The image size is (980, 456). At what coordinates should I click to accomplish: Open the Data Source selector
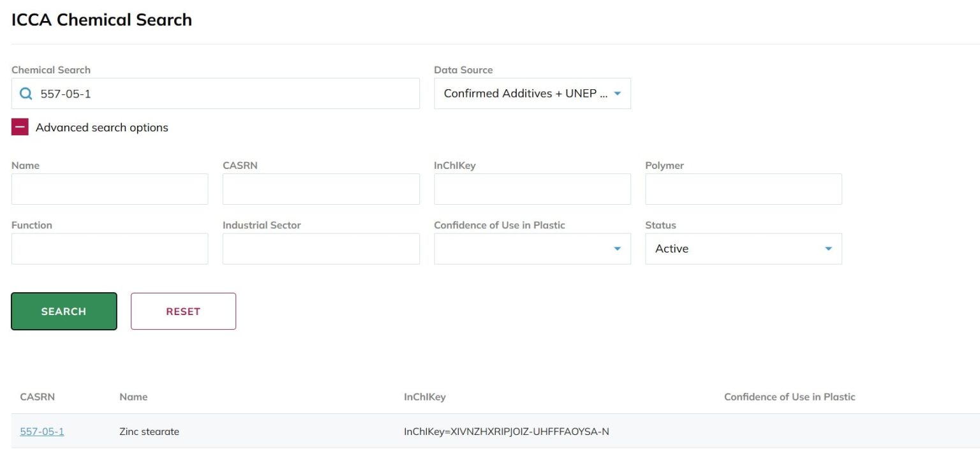pos(532,93)
